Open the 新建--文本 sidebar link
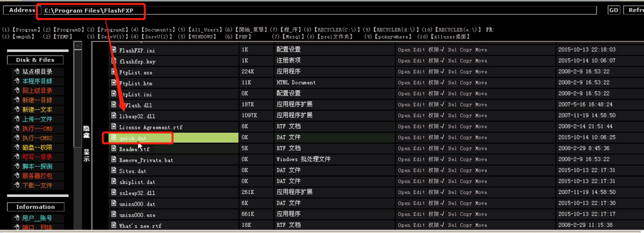Viewport: 644px width, 233px height. [x=37, y=110]
